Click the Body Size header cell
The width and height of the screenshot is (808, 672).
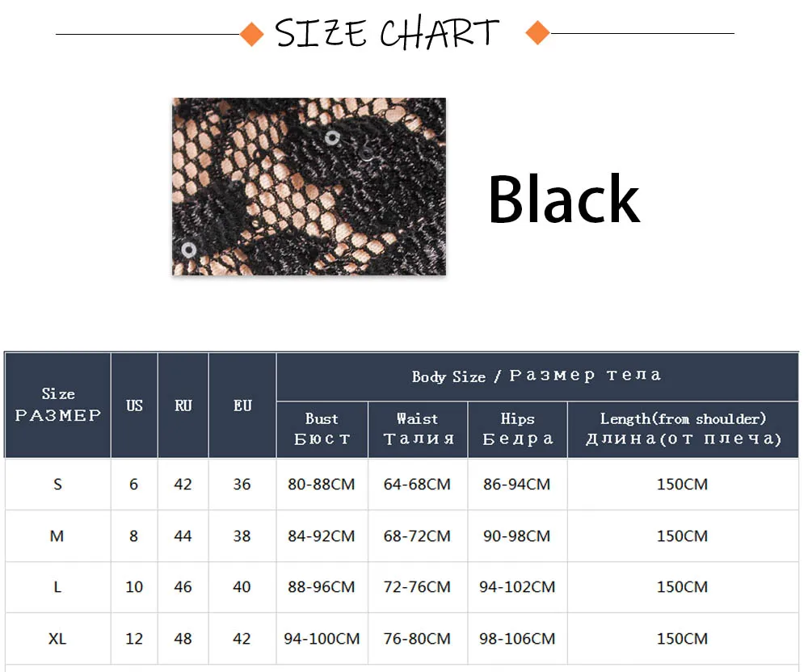537,376
